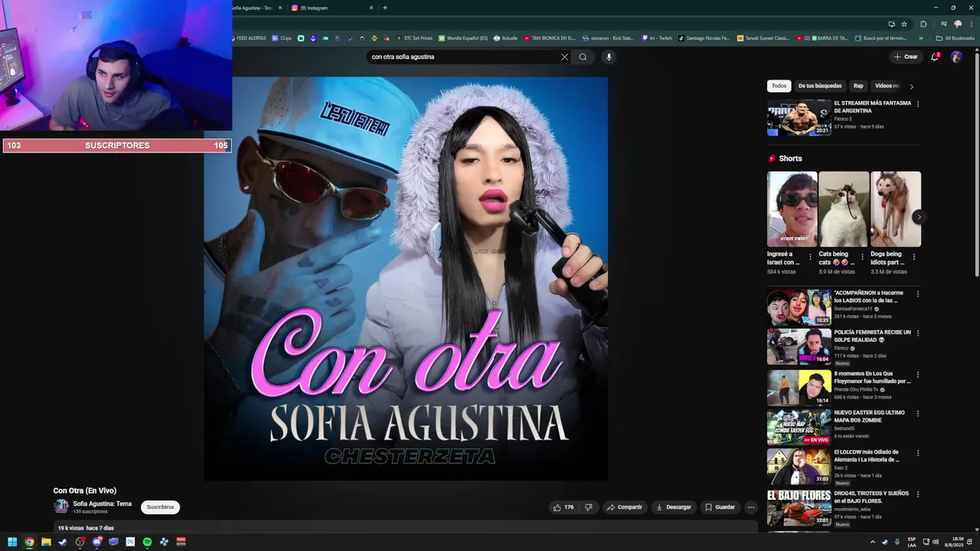Click the Suscribirse button
The width and height of the screenshot is (980, 551).
tap(160, 507)
